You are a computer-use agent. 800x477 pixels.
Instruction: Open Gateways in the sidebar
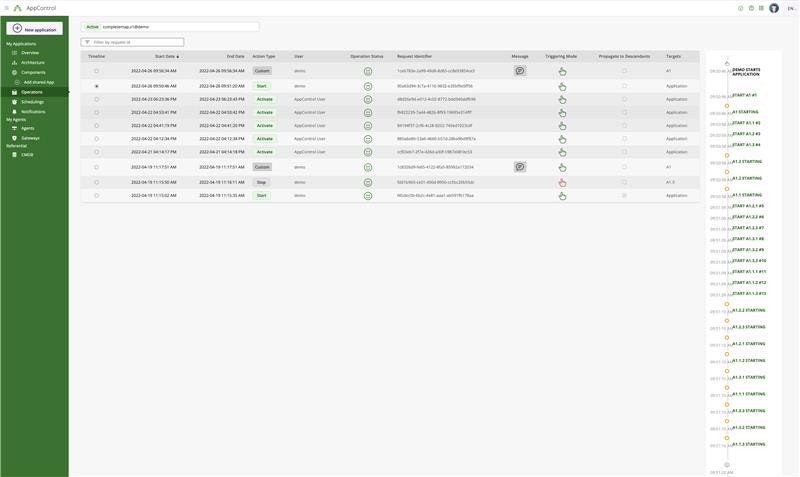click(x=30, y=138)
